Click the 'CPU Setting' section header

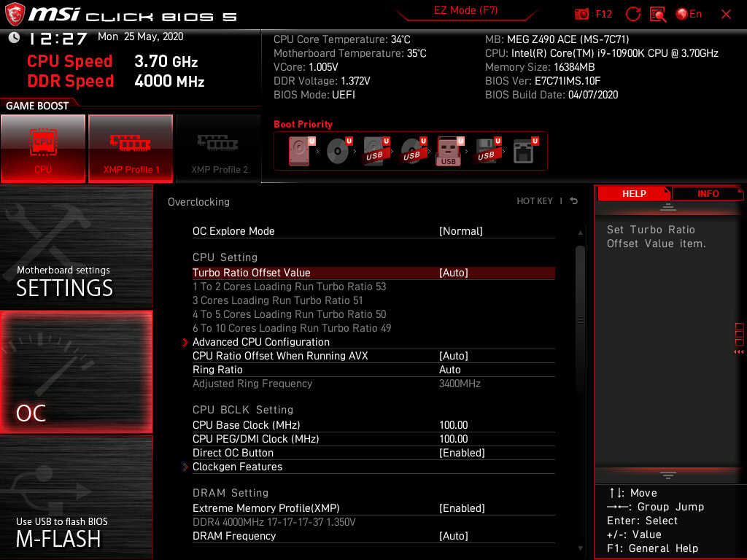[225, 257]
